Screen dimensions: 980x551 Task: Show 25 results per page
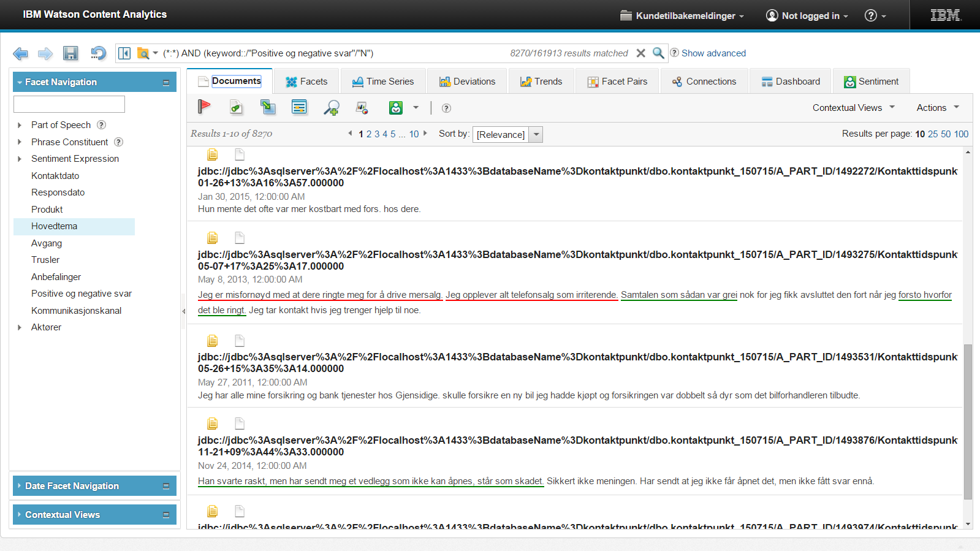point(933,134)
